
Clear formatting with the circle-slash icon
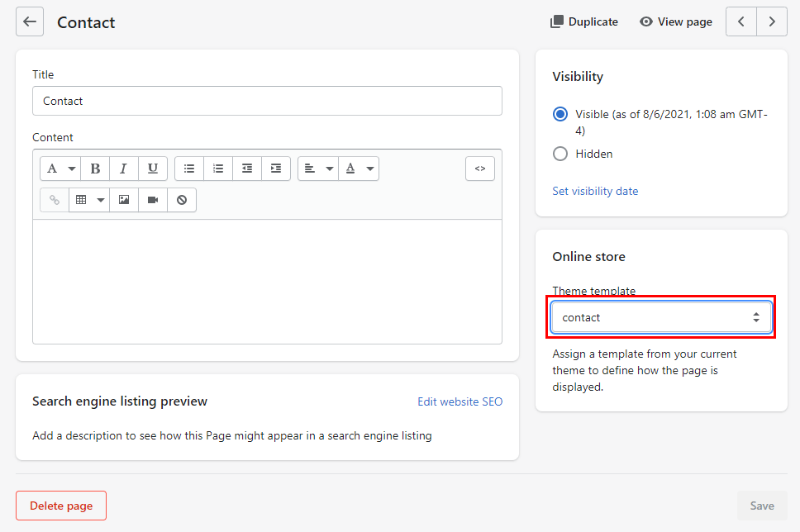click(182, 199)
